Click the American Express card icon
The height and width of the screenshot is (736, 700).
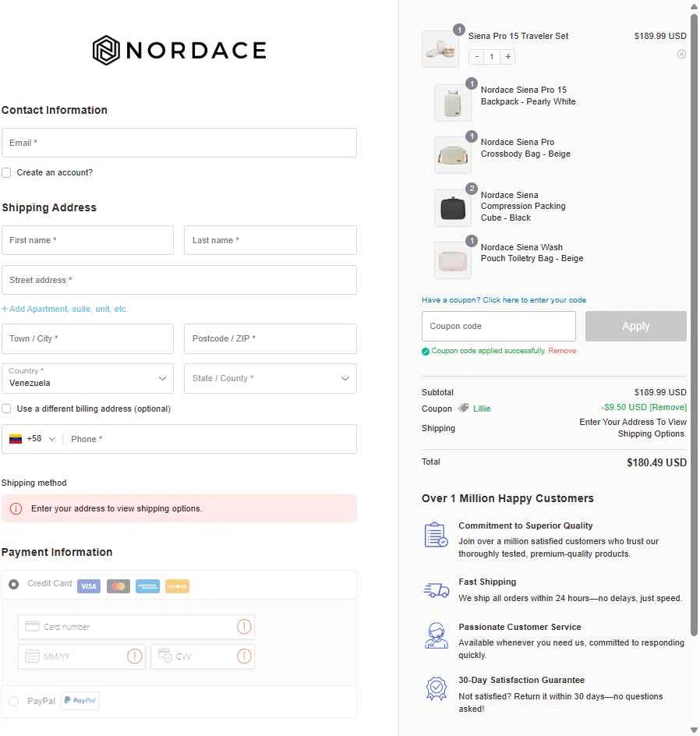pos(148,586)
